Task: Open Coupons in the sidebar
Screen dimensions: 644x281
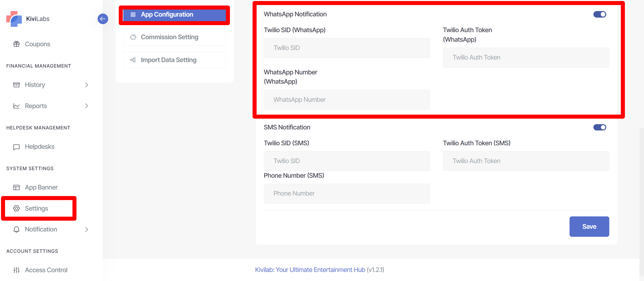Action: [x=37, y=44]
